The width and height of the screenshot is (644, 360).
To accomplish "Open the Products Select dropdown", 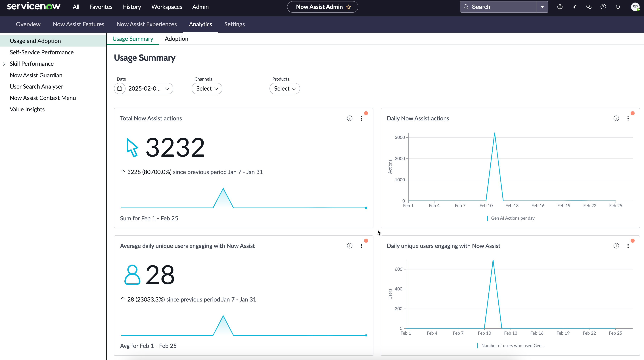I will (285, 89).
